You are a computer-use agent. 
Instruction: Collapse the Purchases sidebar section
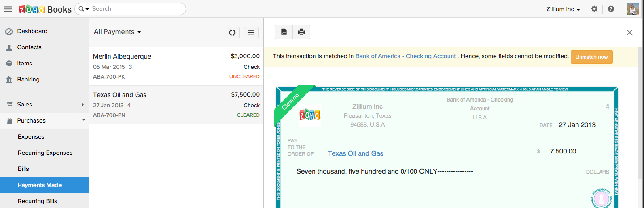tap(84, 120)
